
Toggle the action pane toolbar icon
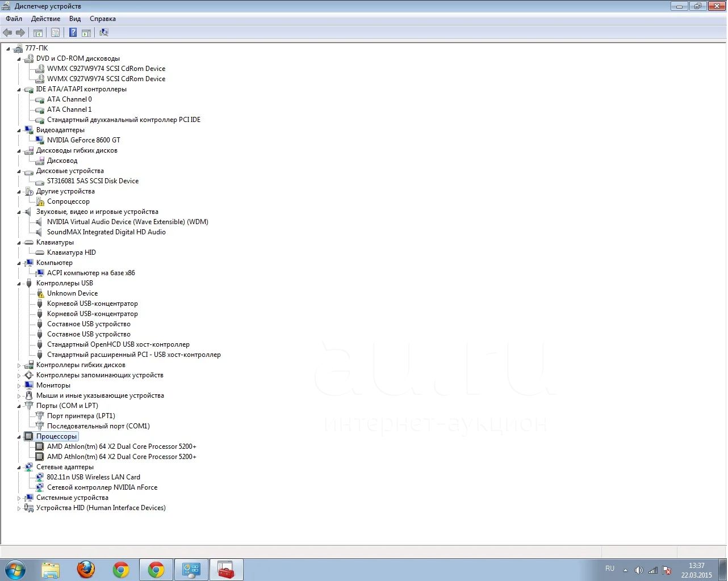point(86,33)
